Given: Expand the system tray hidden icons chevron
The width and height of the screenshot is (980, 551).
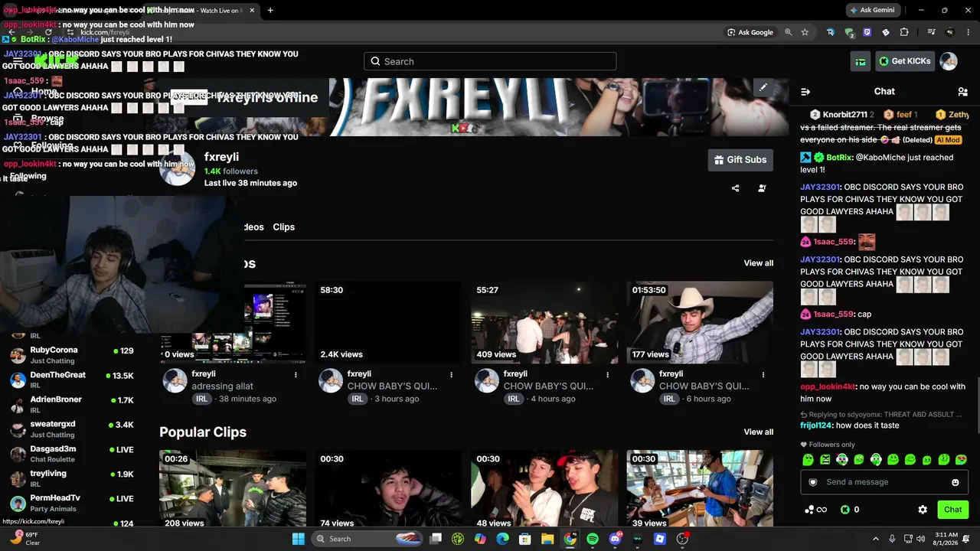Looking at the screenshot, I should (x=876, y=539).
